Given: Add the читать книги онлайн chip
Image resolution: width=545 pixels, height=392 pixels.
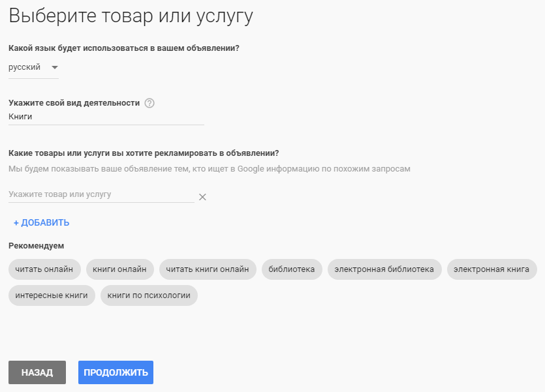Looking at the screenshot, I should coord(208,269).
